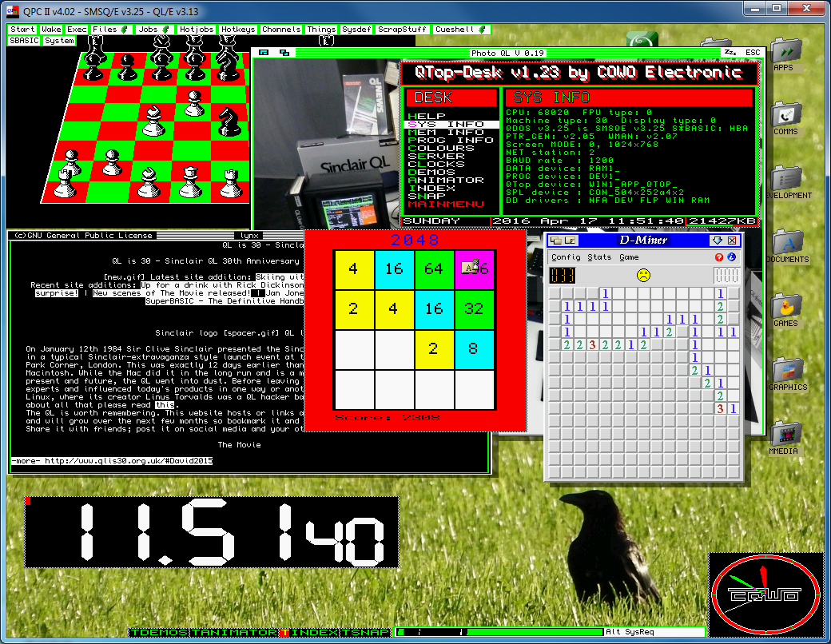The width and height of the screenshot is (831, 644).
Task: Click the DEMOS button in bottom bar
Action: (x=160, y=632)
